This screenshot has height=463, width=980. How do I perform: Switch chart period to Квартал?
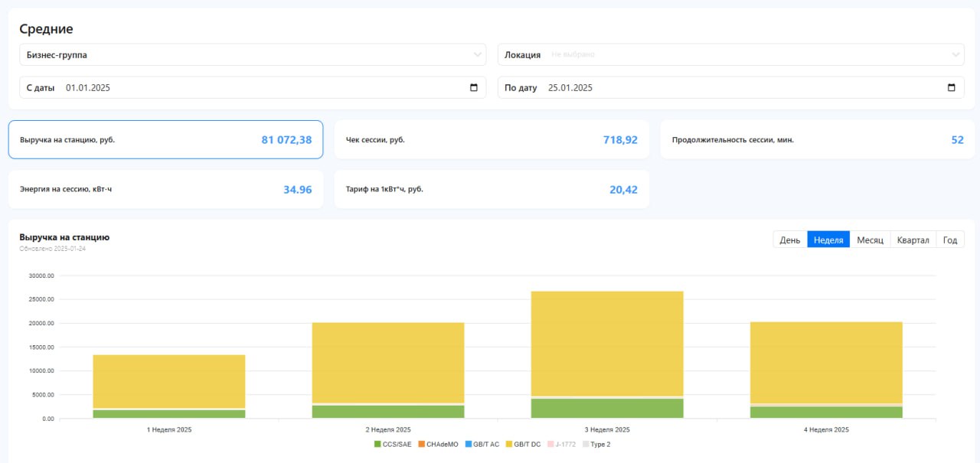pos(913,240)
